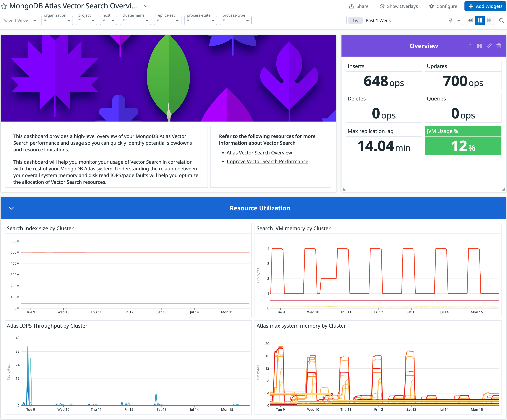The width and height of the screenshot is (507, 420).
Task: Star the dashboard as a favorite
Action: pyautogui.click(x=4, y=6)
